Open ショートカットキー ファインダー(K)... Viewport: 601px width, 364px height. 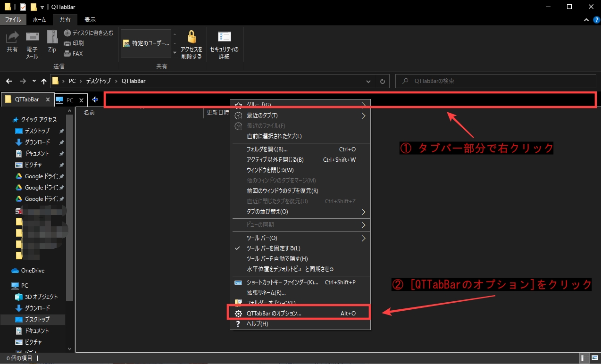(x=300, y=282)
